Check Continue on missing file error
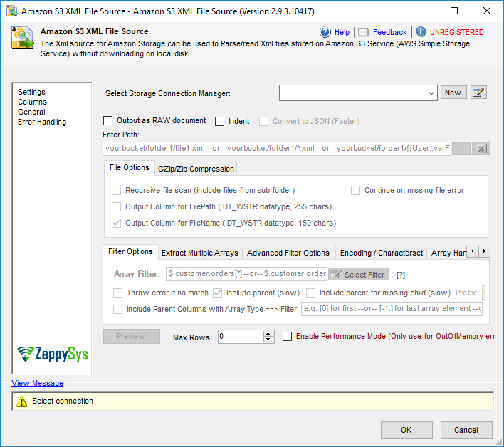Viewport: 504px width, 447px height. coord(355,190)
